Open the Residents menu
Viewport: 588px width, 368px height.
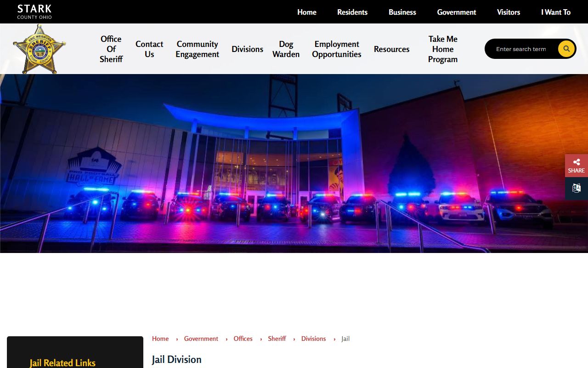pyautogui.click(x=352, y=12)
